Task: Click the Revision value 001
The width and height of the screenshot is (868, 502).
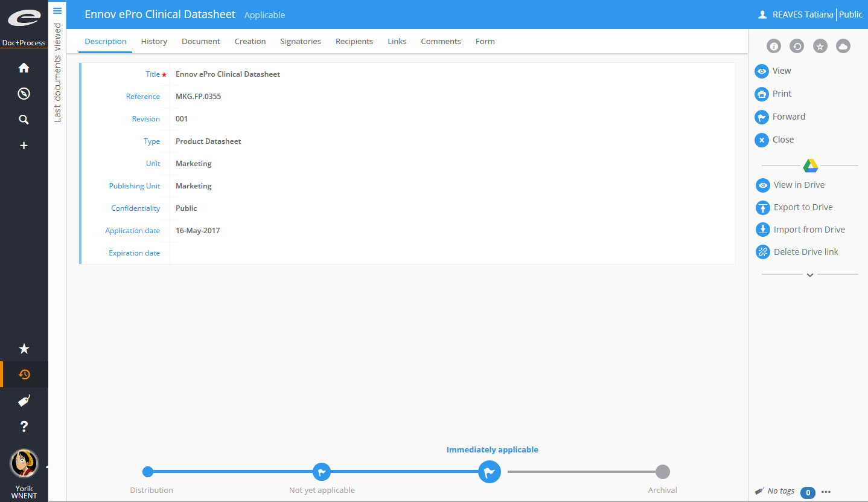Action: [x=182, y=119]
